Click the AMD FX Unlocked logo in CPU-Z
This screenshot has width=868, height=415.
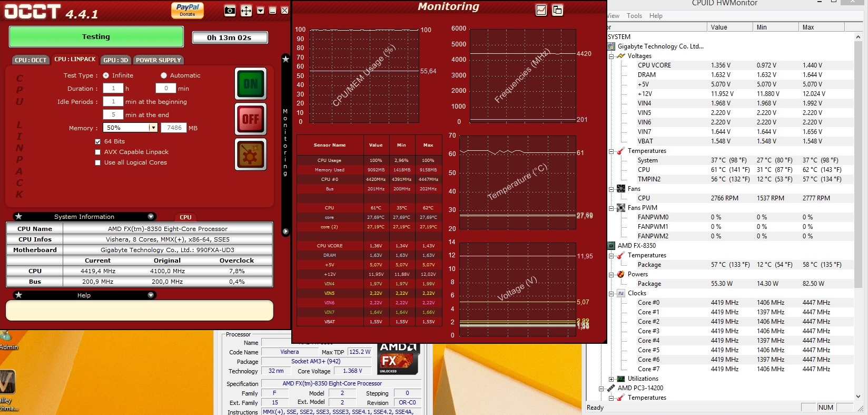[398, 358]
